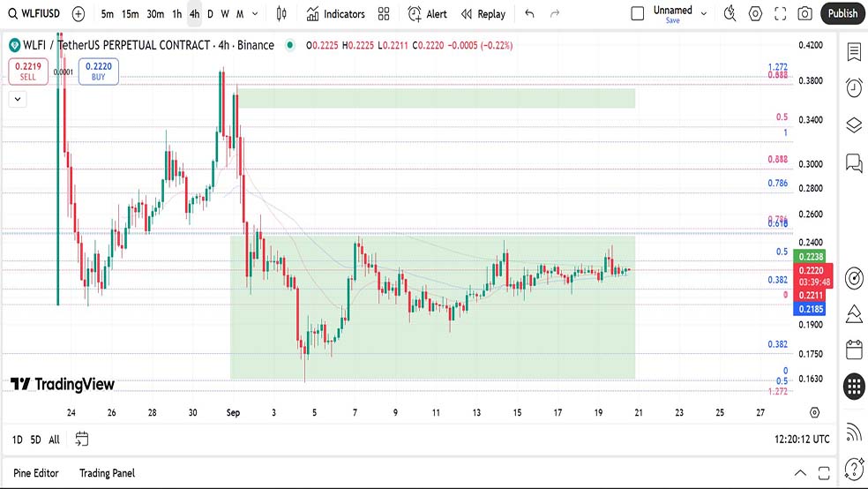Select the 1h timeframe

[x=177, y=14]
